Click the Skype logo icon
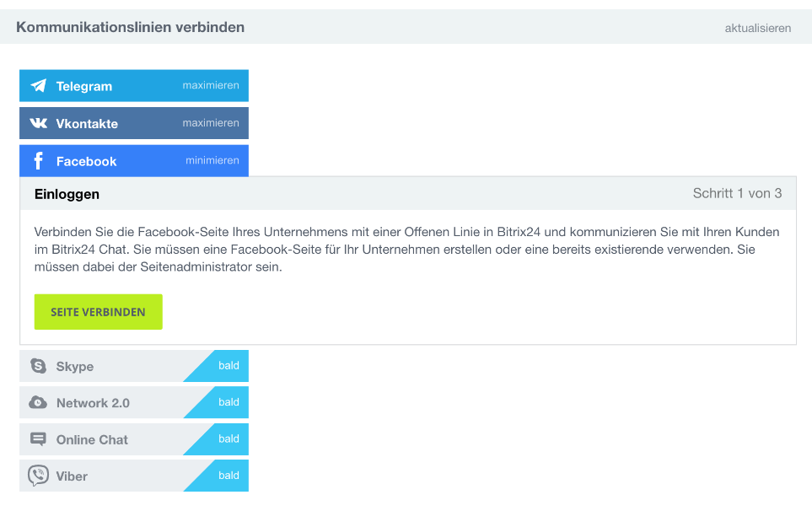 (38, 365)
